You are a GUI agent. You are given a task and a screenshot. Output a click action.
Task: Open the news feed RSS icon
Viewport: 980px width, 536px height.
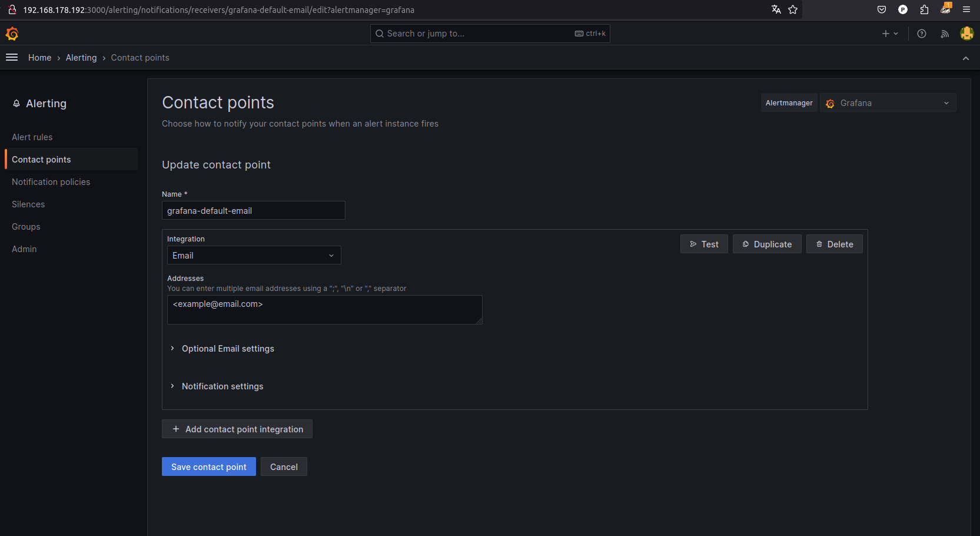(x=945, y=34)
